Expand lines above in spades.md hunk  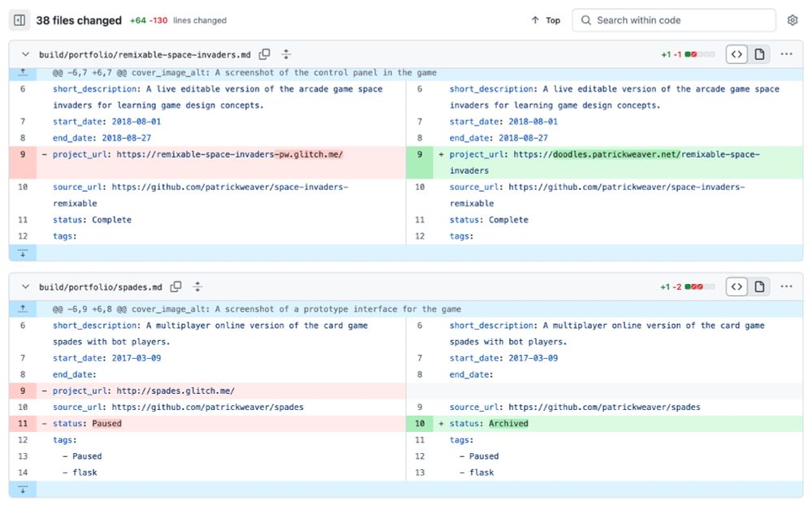click(x=23, y=309)
